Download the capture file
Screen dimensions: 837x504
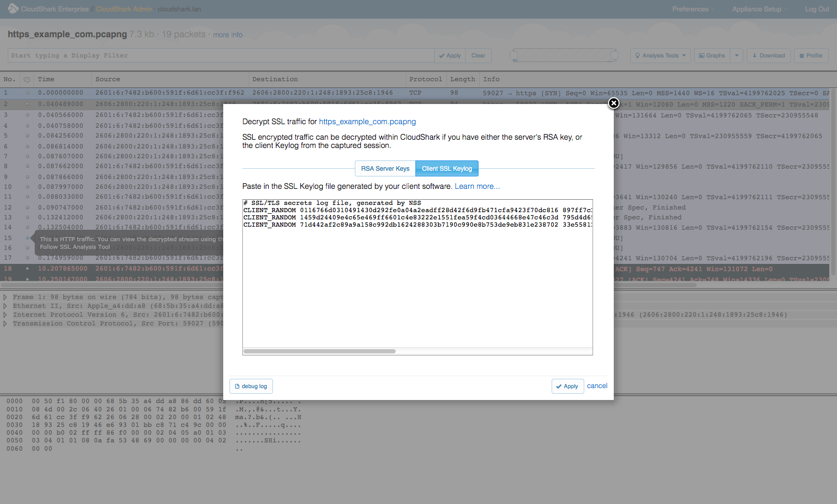tap(769, 55)
